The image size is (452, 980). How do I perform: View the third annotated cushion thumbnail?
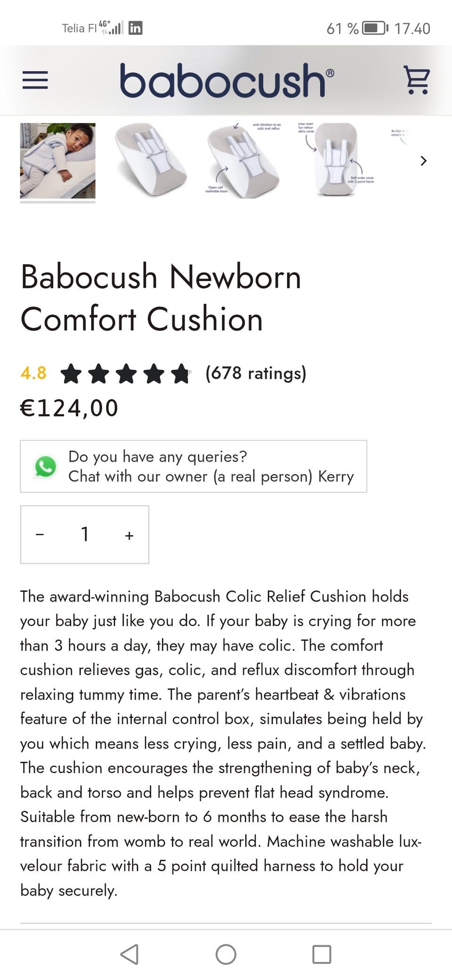pos(243,161)
